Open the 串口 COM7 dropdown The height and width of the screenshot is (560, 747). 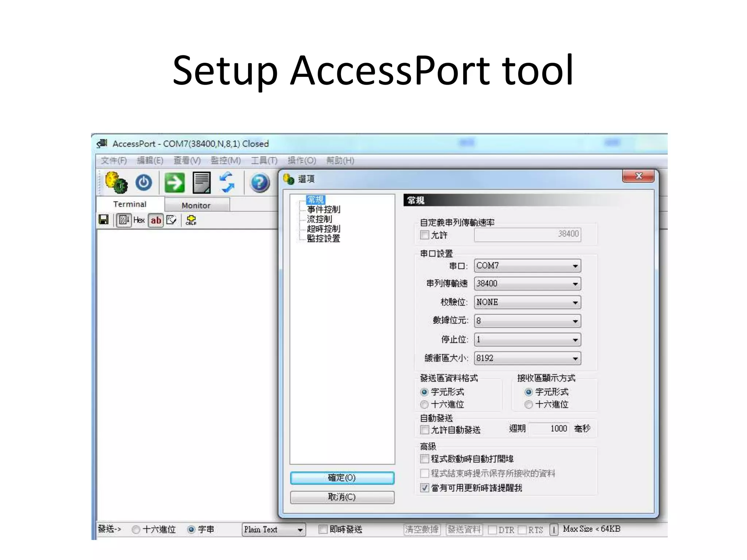pyautogui.click(x=527, y=266)
